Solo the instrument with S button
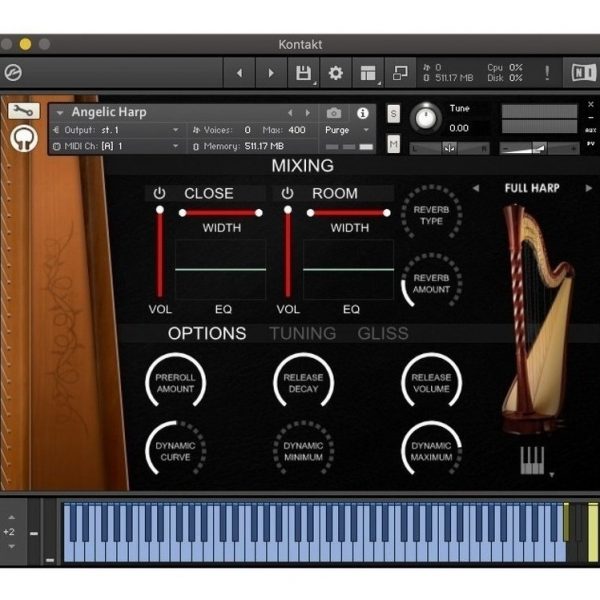Screen dimensions: 600x600 393,114
